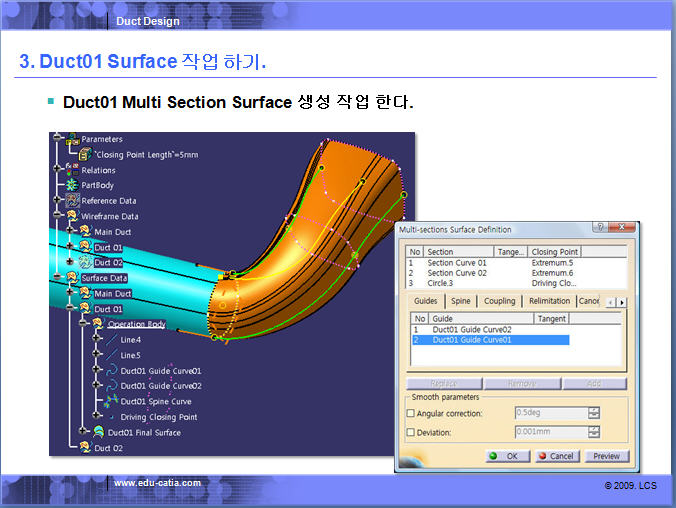This screenshot has width=676, height=508.
Task: Click the Parameters node icon
Action: click(72, 140)
